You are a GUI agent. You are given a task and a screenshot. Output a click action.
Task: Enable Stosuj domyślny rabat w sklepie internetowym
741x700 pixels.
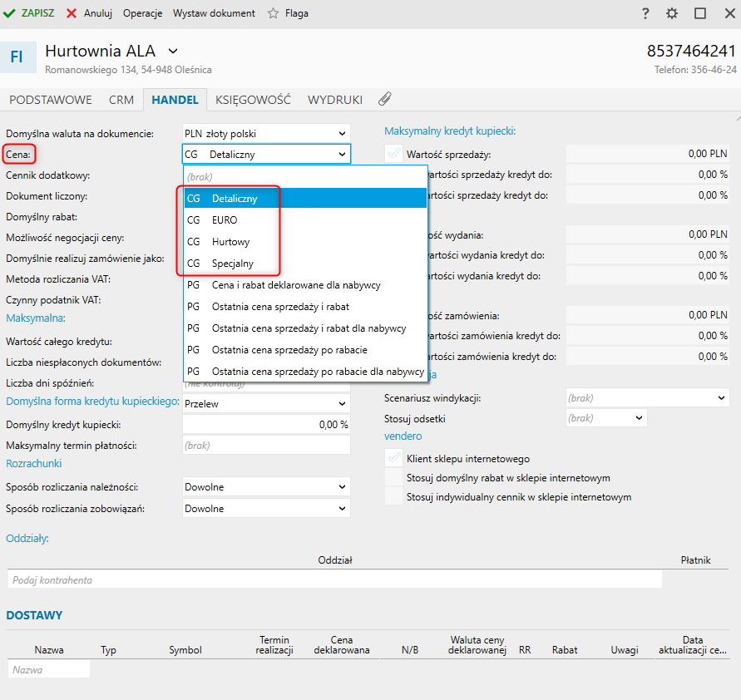pos(393,478)
